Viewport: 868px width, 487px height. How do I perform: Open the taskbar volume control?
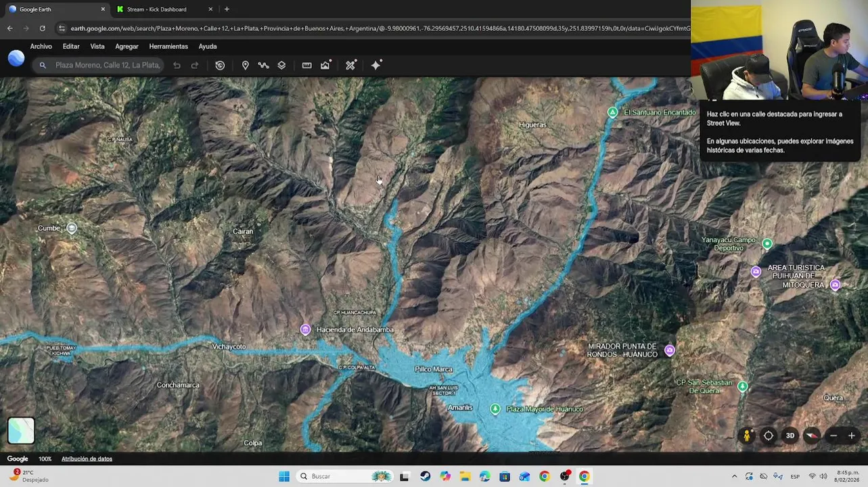(823, 477)
